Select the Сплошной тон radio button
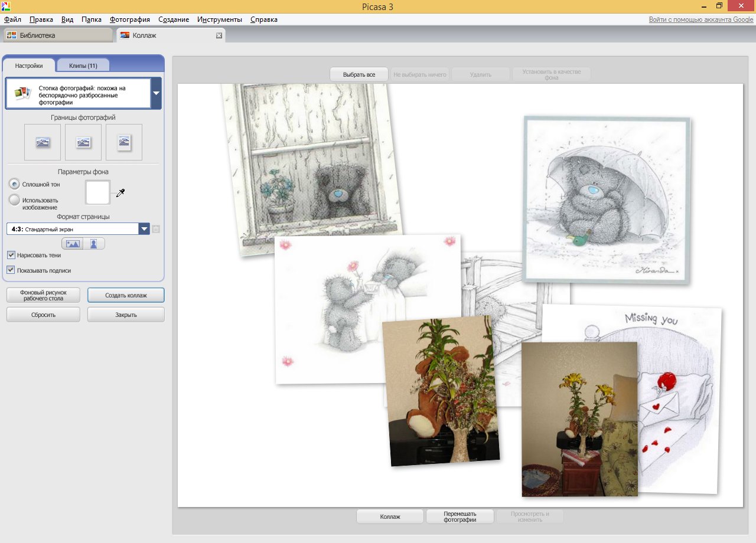The height and width of the screenshot is (543, 756). [15, 184]
